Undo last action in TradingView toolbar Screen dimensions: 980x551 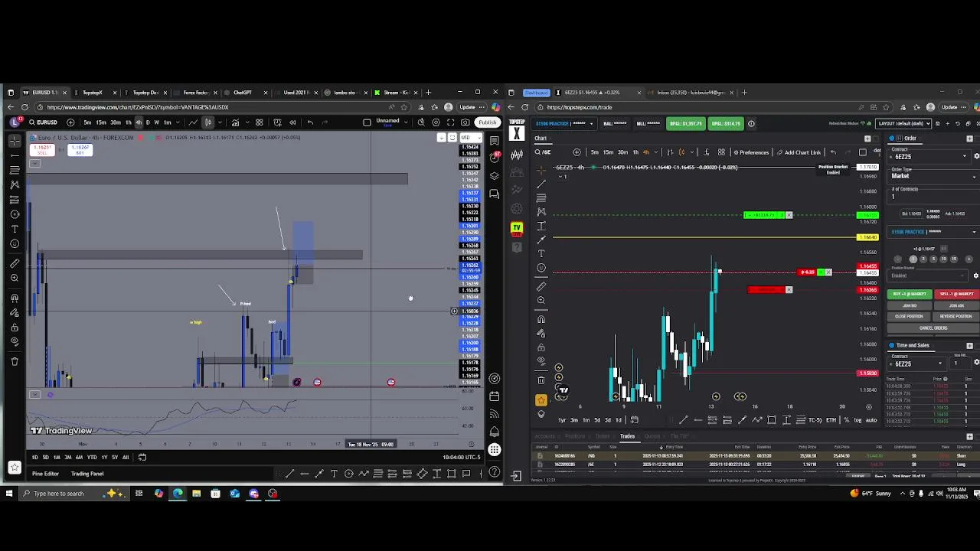[310, 122]
